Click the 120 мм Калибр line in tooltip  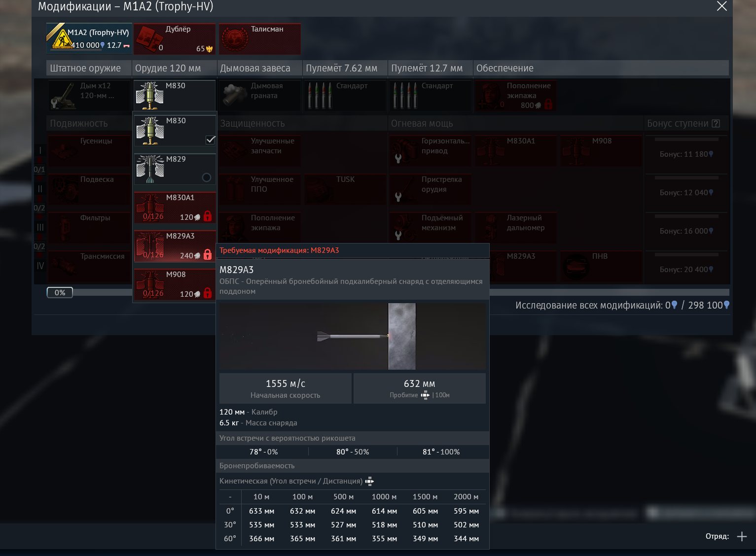(249, 412)
